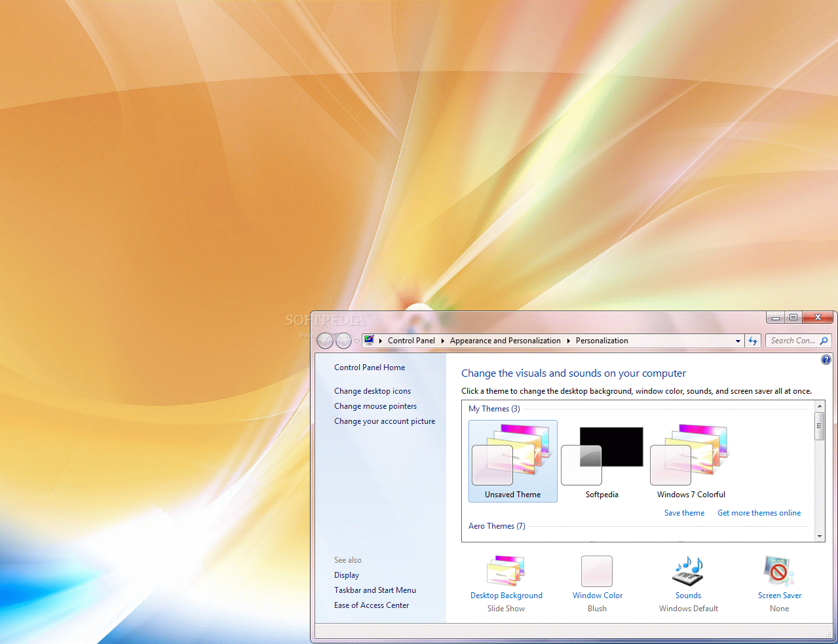Open Taskbar and Start Menu link

(375, 590)
